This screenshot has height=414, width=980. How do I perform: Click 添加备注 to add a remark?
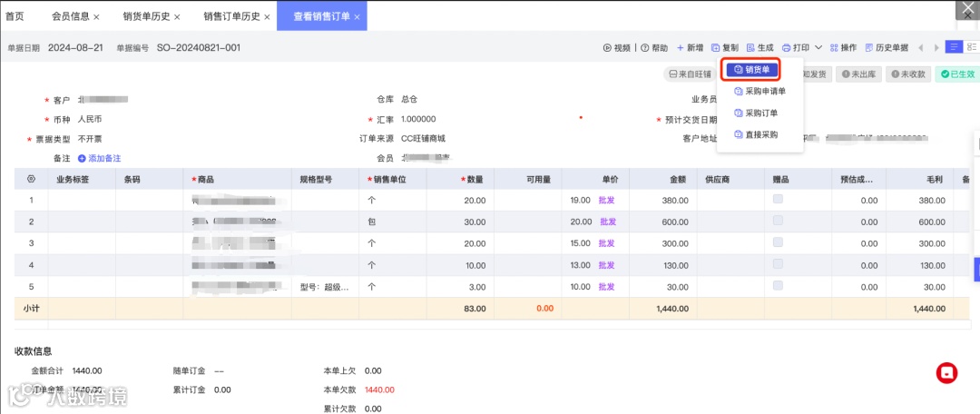point(99,158)
